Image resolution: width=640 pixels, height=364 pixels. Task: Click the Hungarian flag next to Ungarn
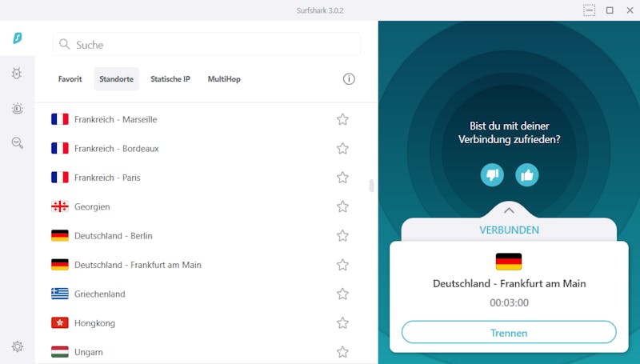[x=60, y=352]
